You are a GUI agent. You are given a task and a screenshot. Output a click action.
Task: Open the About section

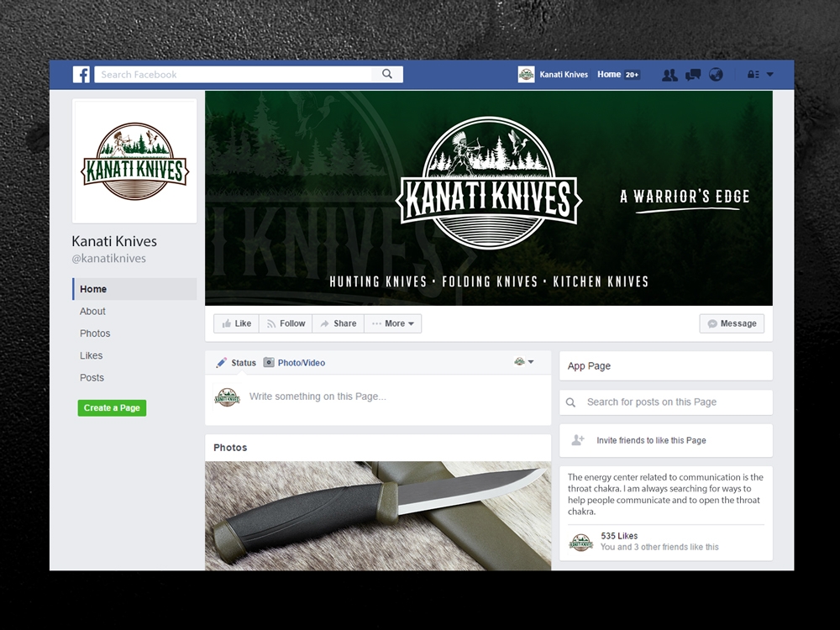pos(92,311)
